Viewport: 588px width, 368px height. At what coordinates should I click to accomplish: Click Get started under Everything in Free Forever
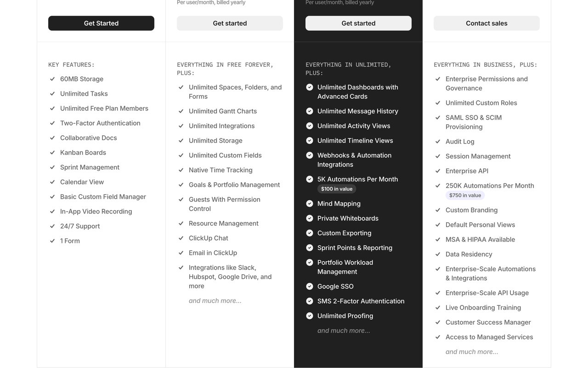[x=230, y=23]
